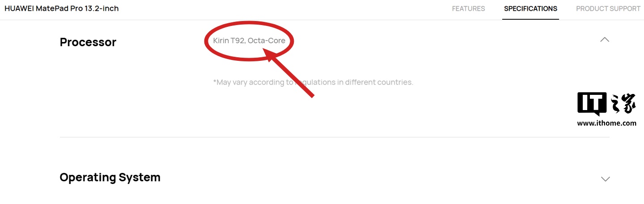Collapse the Processor section with the up chevron
The width and height of the screenshot is (644, 204).
coord(605,40)
